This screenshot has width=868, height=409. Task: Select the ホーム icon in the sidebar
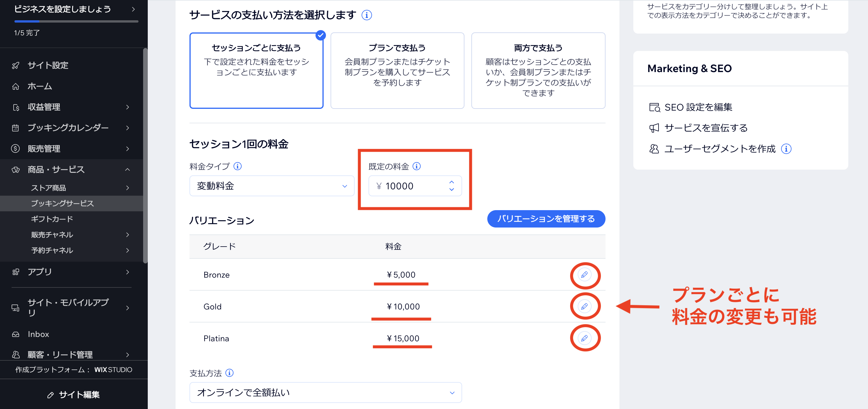(16, 86)
